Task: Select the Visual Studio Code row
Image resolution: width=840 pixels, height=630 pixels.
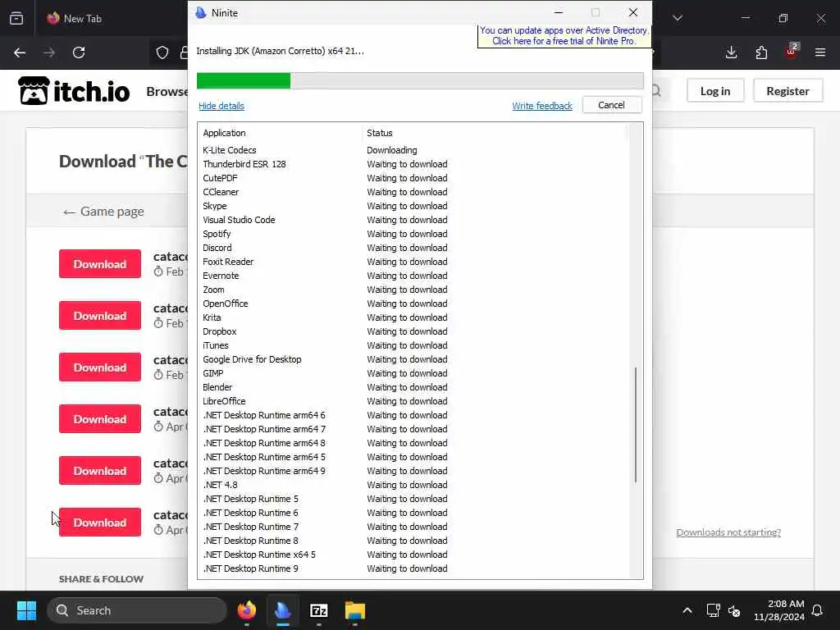Action: tap(413, 220)
